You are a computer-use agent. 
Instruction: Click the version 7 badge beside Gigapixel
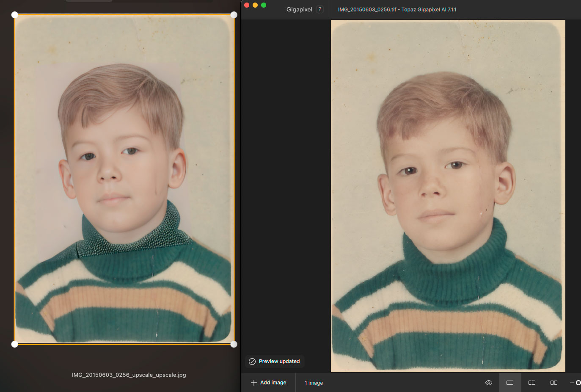tap(320, 9)
